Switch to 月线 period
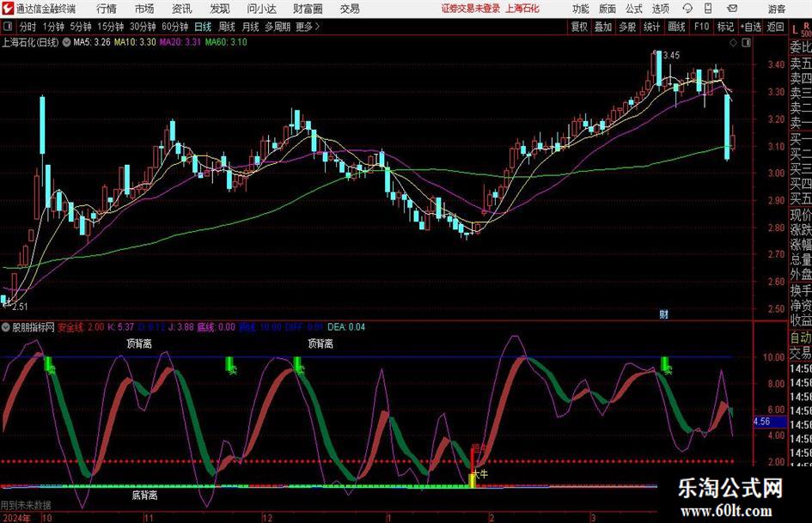812x523 pixels. [x=251, y=27]
